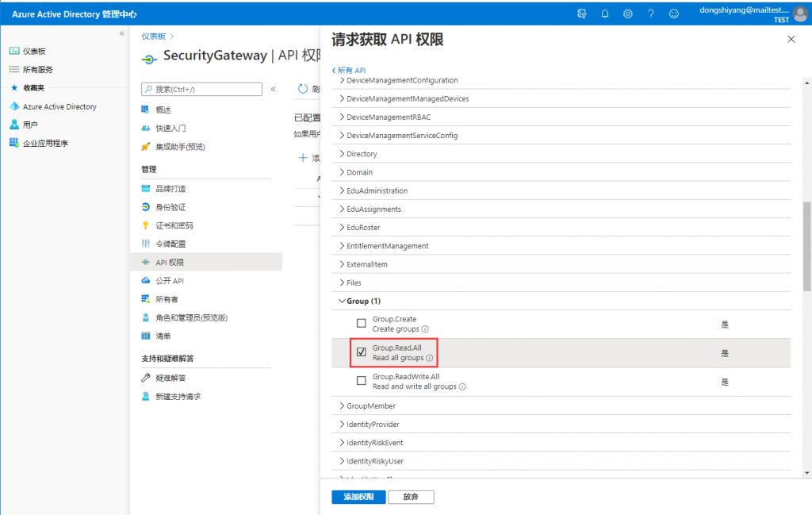The width and height of the screenshot is (812, 515).
Task: Click the troubleshooting wrench icon
Action: [x=146, y=378]
